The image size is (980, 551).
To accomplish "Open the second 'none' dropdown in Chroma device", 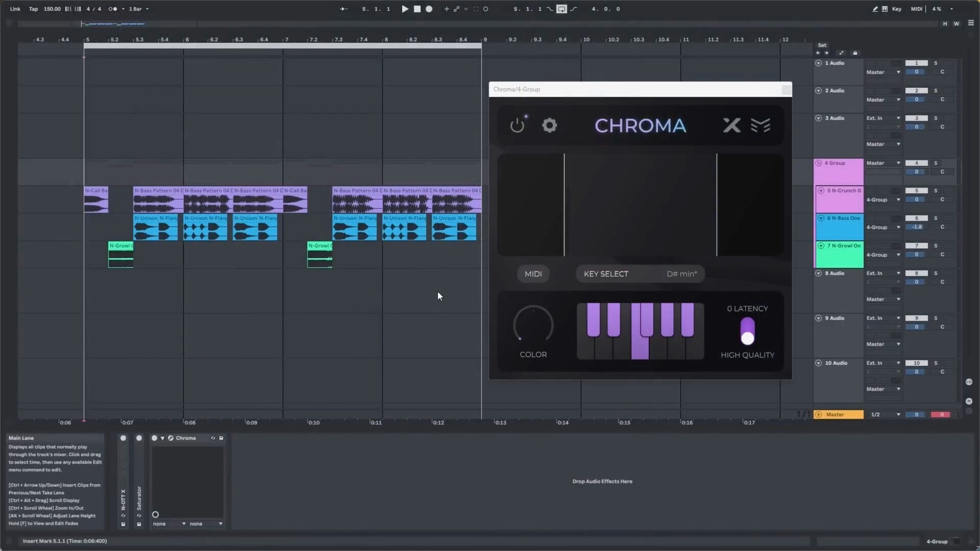I will (206, 524).
